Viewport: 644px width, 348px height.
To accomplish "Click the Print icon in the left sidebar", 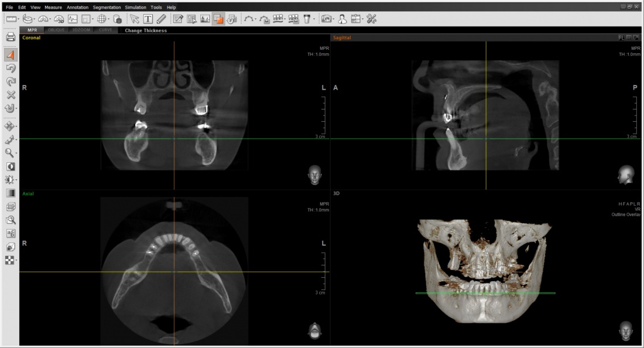I will pos(11,37).
